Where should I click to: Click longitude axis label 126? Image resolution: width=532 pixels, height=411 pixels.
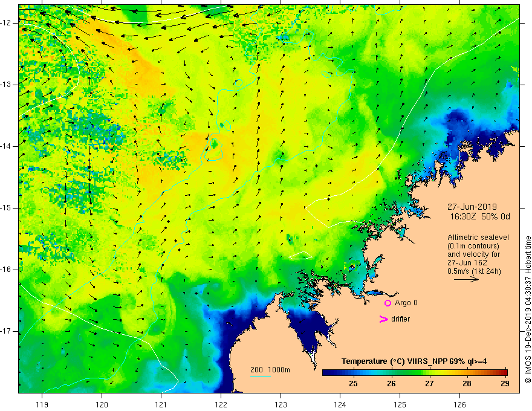tap(459, 404)
